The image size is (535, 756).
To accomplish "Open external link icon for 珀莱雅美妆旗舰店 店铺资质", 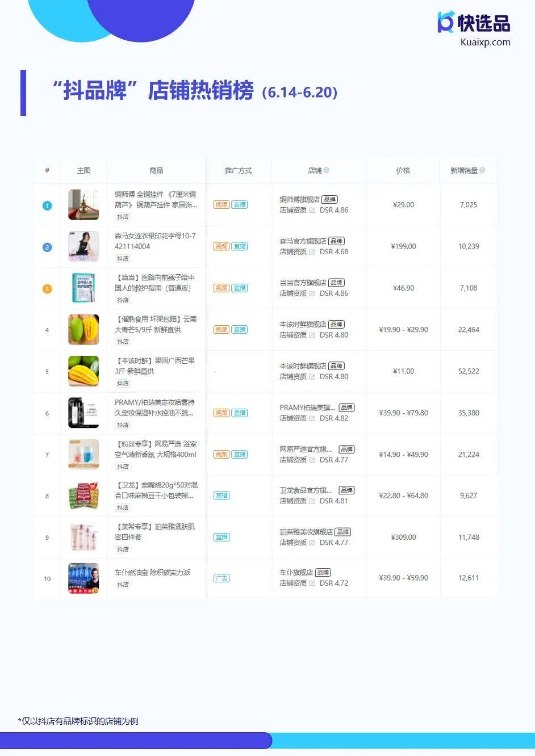I will coord(312,543).
